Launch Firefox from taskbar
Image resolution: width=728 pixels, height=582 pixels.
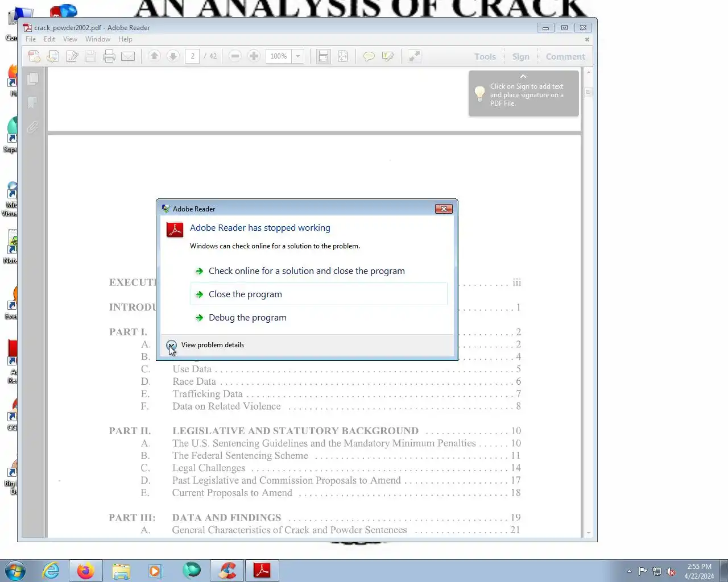(x=86, y=571)
